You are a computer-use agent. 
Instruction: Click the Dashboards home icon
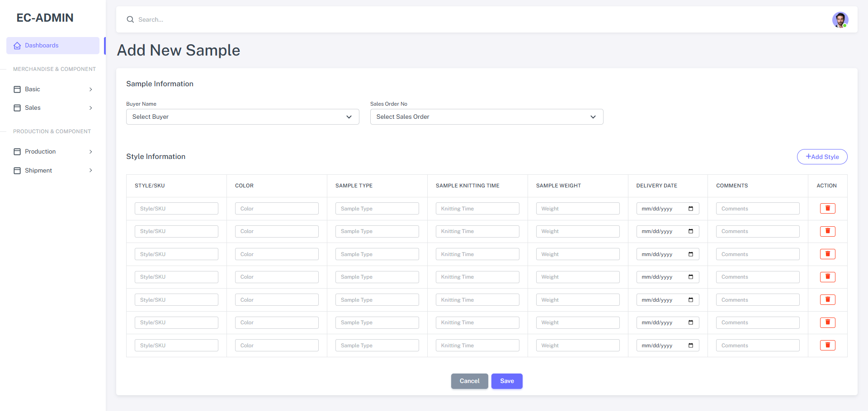[17, 46]
